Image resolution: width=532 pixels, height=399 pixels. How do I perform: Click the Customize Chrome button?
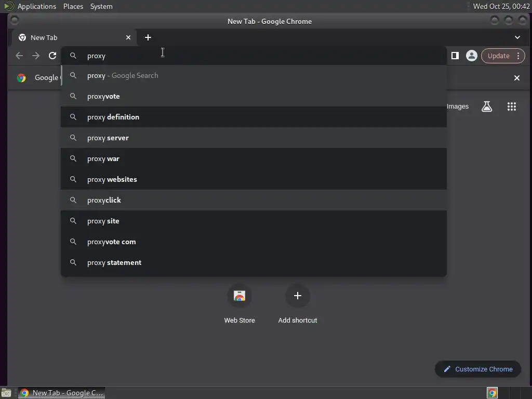[x=478, y=369]
